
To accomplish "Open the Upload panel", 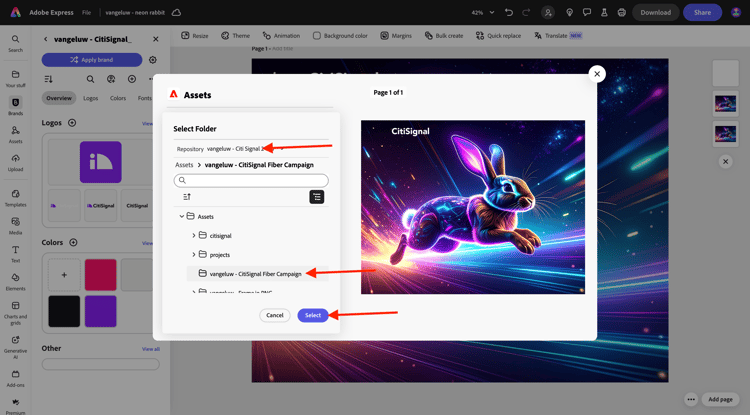I will click(15, 163).
